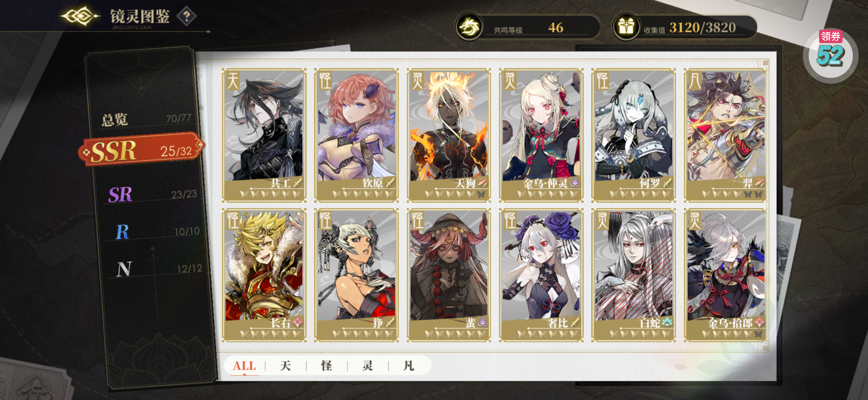Filter by the 灵 type
The height and width of the screenshot is (400, 868).
pyautogui.click(x=368, y=365)
